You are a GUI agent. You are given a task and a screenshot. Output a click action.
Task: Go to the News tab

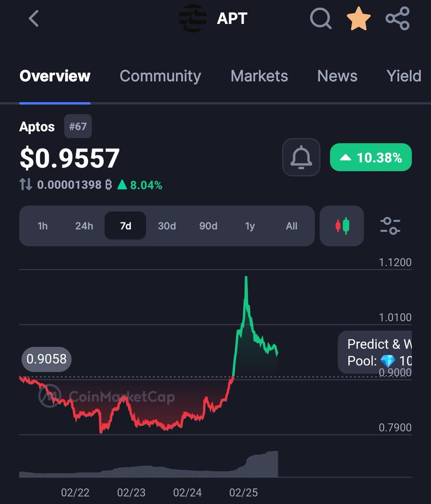(337, 76)
